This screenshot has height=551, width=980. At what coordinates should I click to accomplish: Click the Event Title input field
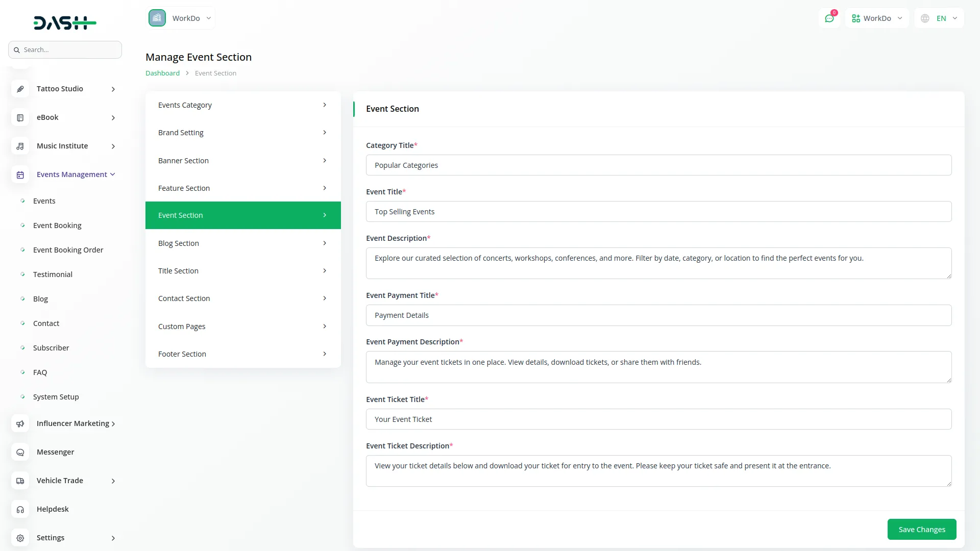click(x=658, y=212)
